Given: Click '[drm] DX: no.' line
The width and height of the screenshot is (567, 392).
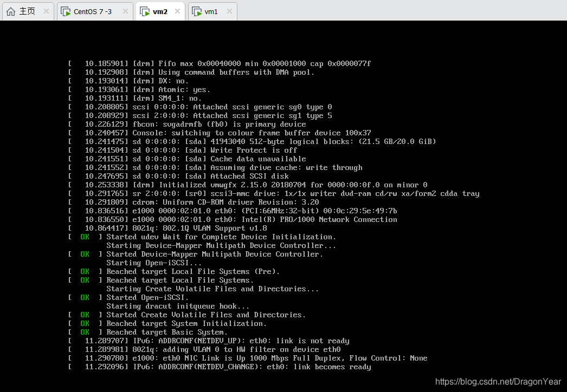Looking at the screenshot, I should click(x=128, y=81).
